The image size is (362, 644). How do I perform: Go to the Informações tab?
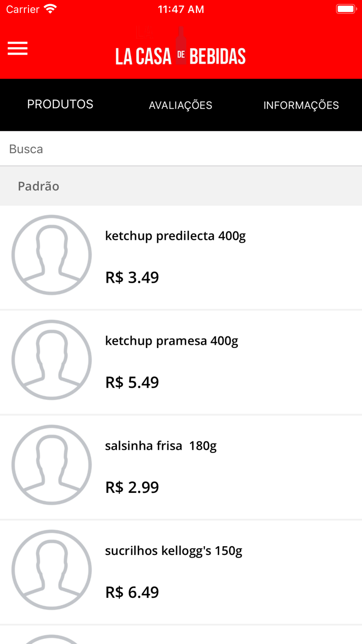301,105
